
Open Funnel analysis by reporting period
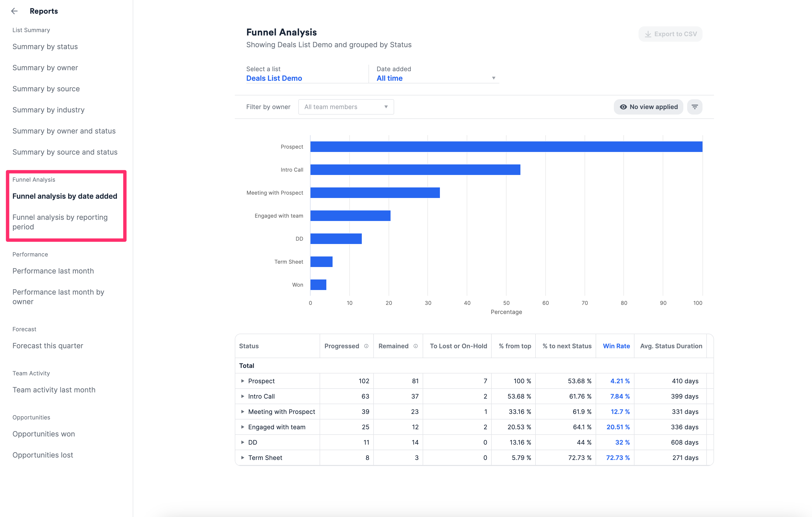60,222
